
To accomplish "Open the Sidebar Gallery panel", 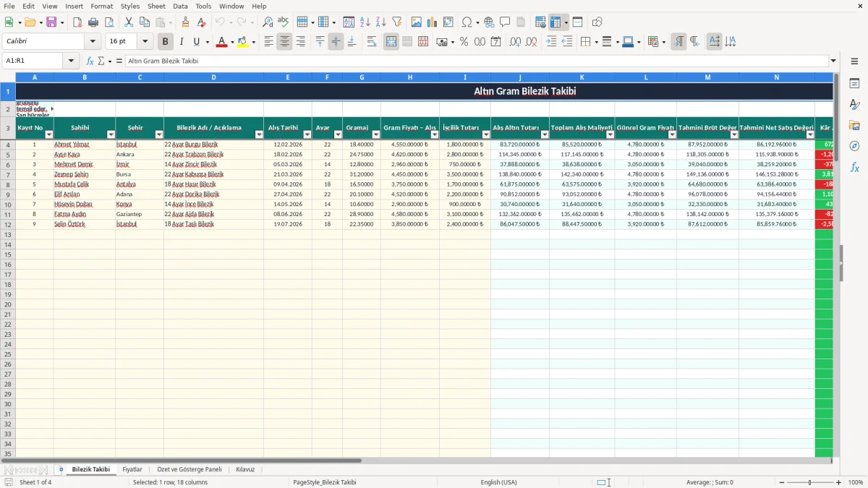I will (x=854, y=125).
